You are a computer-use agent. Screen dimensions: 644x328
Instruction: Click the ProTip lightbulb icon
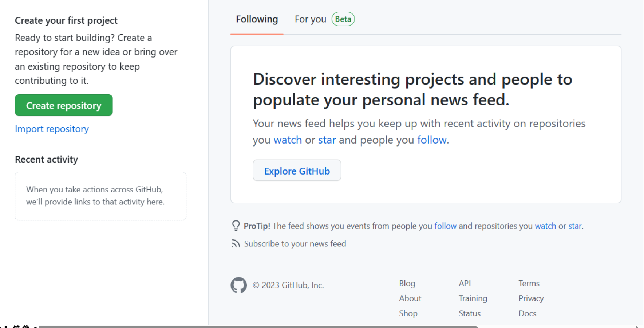(236, 226)
